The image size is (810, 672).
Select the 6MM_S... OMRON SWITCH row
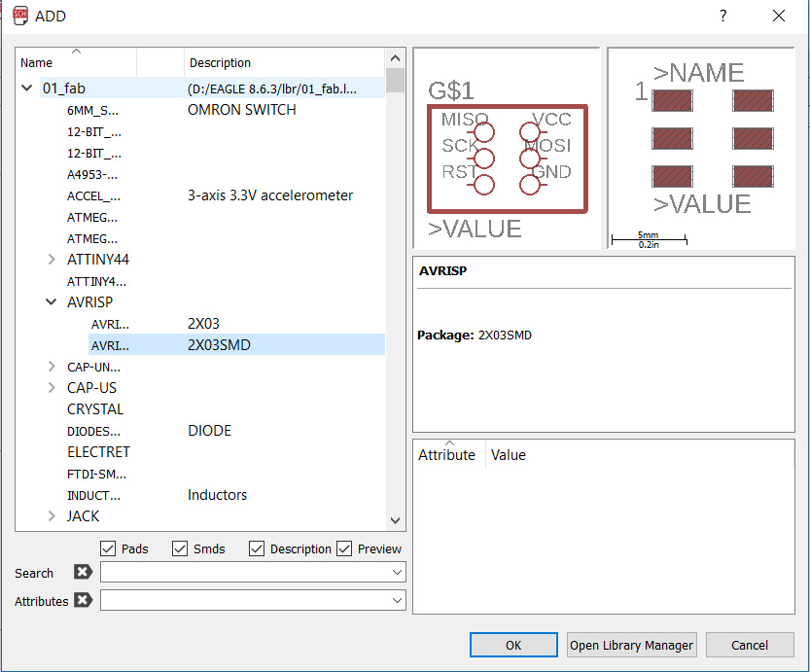(200, 110)
